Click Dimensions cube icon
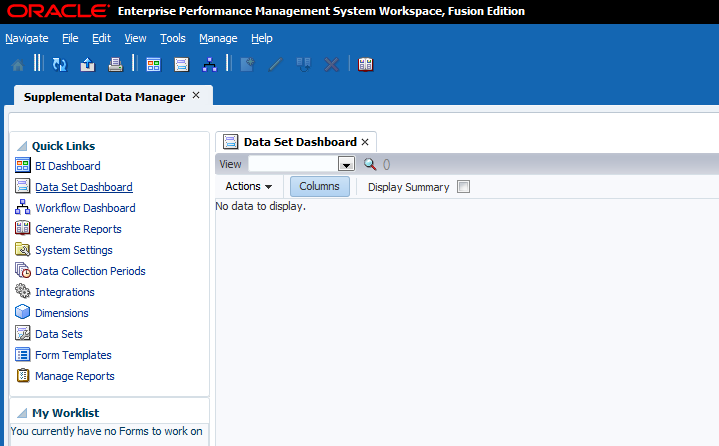The width and height of the screenshot is (719, 446). [x=22, y=312]
